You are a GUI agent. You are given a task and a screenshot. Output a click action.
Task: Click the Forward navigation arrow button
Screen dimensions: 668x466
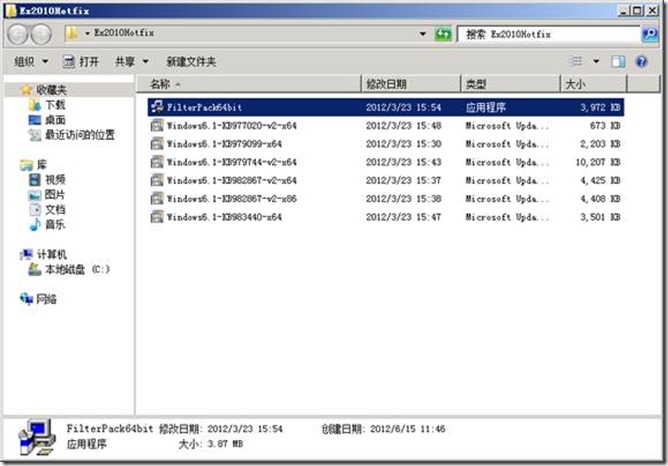coord(41,34)
